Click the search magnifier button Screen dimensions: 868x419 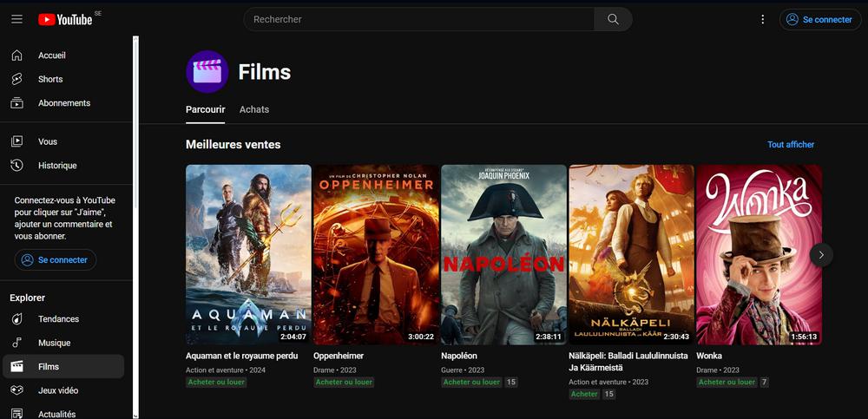pyautogui.click(x=613, y=19)
